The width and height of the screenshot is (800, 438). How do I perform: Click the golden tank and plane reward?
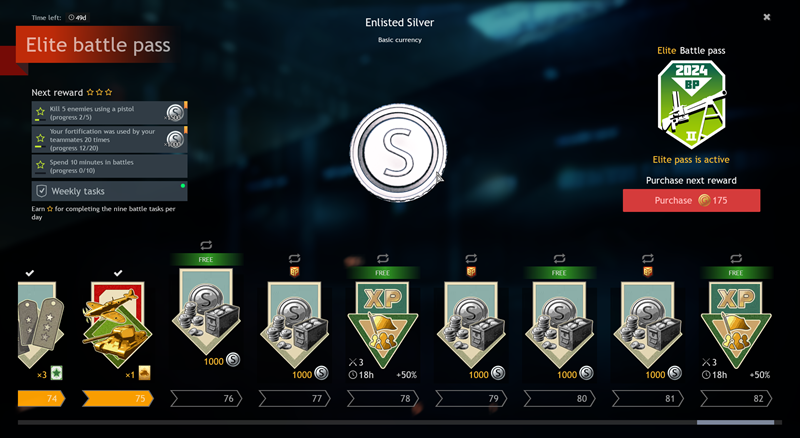click(x=117, y=325)
